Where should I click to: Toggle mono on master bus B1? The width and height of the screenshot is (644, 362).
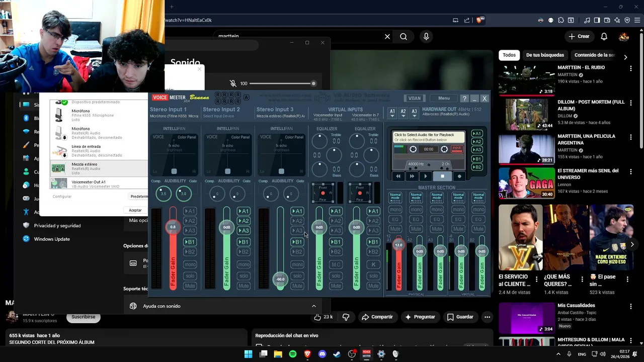click(x=458, y=210)
